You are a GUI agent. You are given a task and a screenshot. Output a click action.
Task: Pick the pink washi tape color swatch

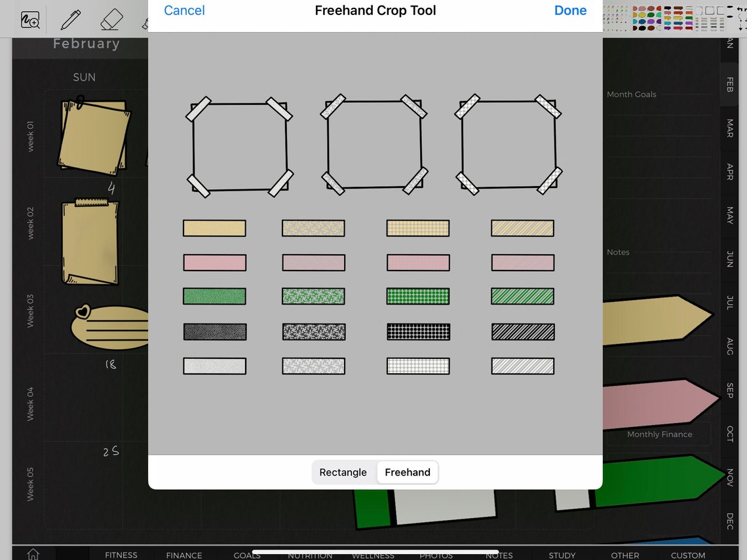(214, 263)
